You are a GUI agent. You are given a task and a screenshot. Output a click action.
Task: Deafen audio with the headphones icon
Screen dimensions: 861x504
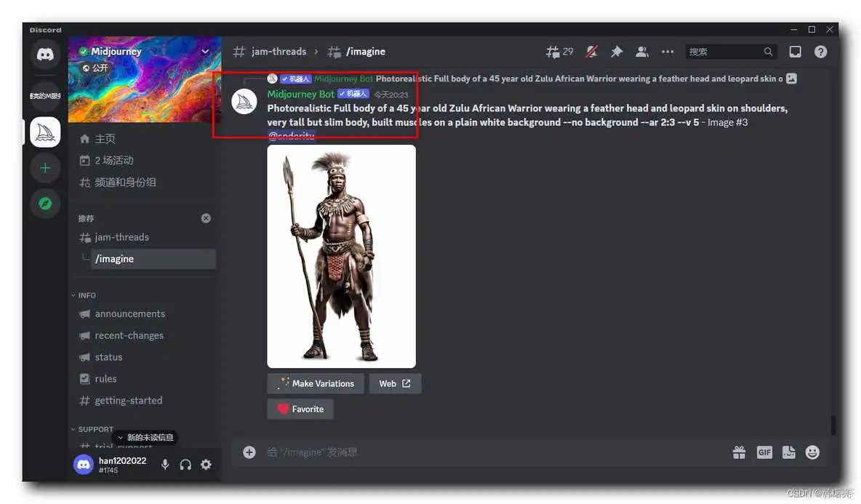(185, 464)
